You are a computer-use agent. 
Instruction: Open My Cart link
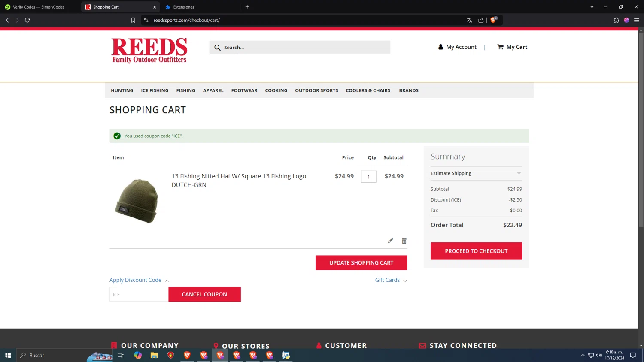coord(512,47)
